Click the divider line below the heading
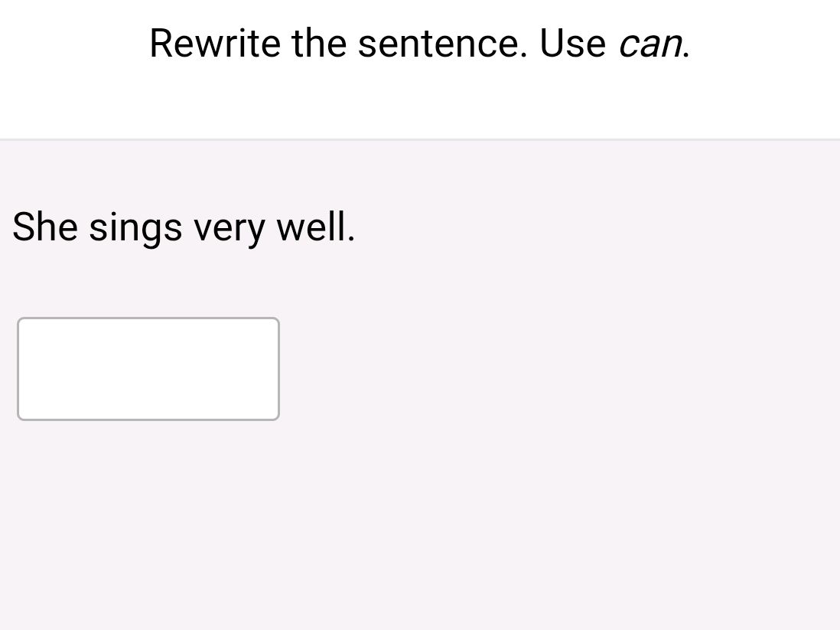Screen dimensions: 840x630 [x=420, y=139]
